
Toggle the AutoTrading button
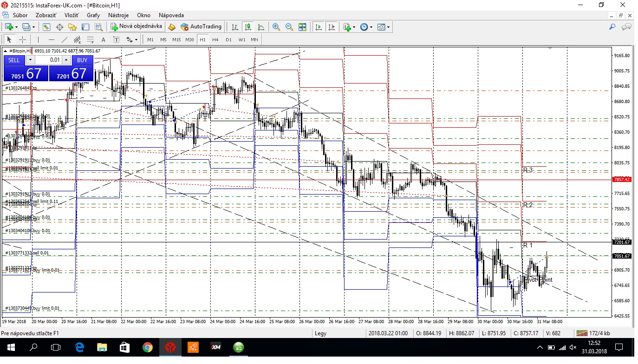(x=201, y=27)
